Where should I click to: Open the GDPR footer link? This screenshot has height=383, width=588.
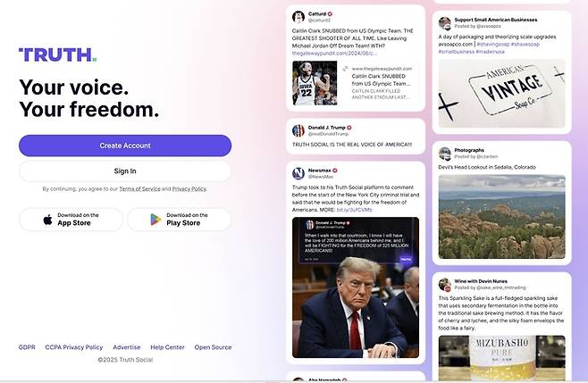(x=27, y=347)
